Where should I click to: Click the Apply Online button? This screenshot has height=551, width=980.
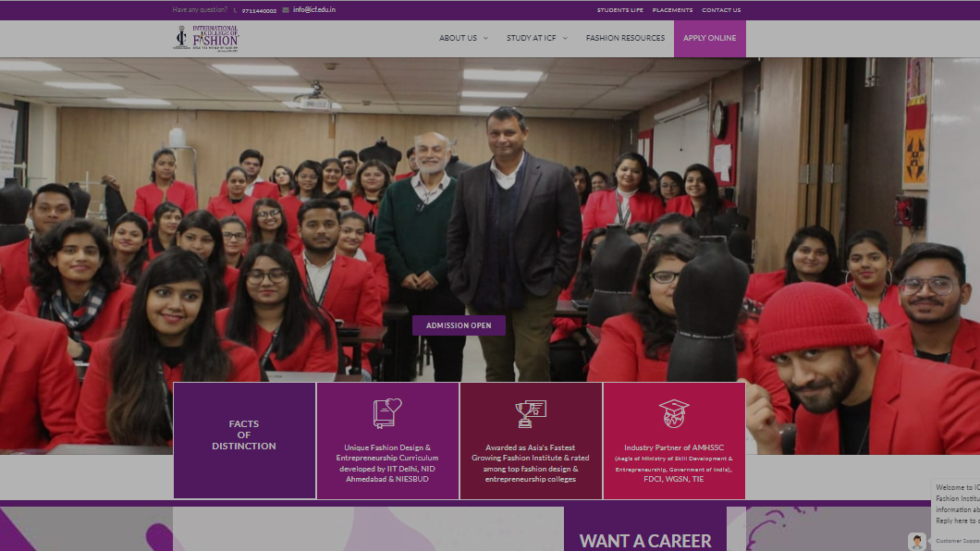click(709, 38)
